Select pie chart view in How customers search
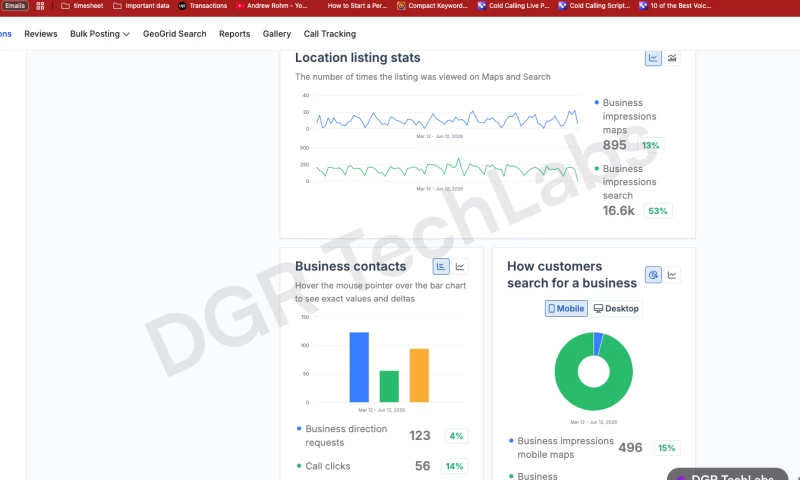 653,275
